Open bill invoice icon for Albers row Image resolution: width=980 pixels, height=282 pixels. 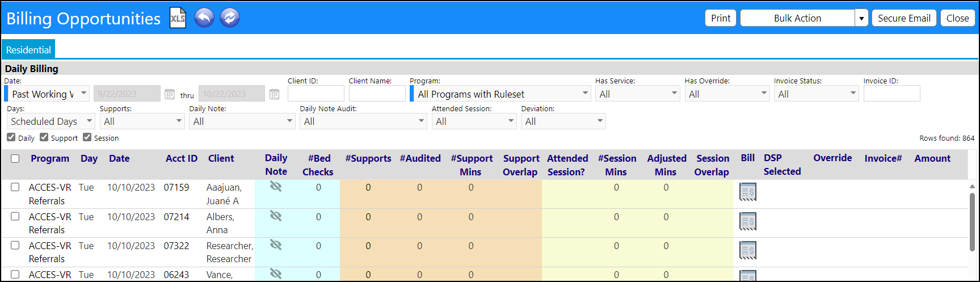pyautogui.click(x=748, y=221)
